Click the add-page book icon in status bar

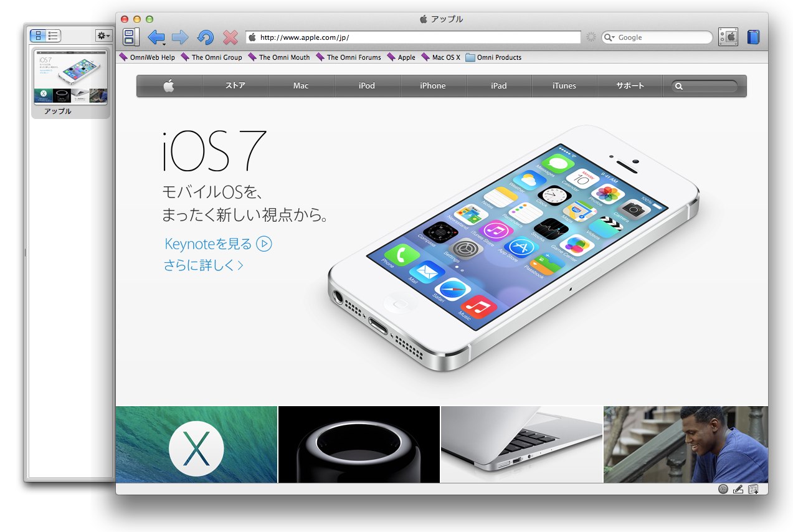tap(753, 489)
